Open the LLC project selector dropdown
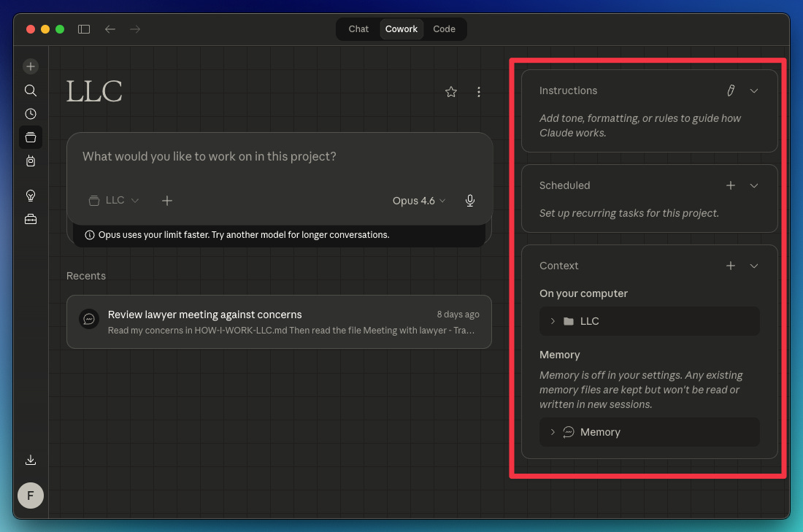Screen dimensions: 803x532 click(x=114, y=200)
